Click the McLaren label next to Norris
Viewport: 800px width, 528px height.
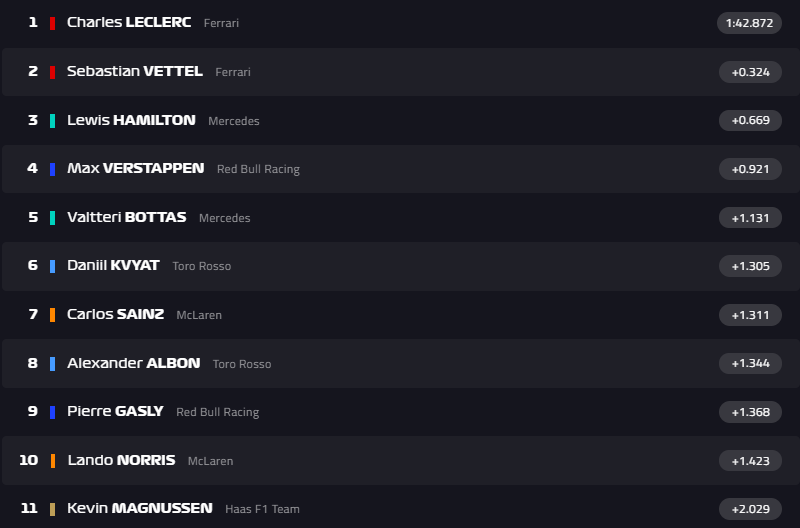210,461
